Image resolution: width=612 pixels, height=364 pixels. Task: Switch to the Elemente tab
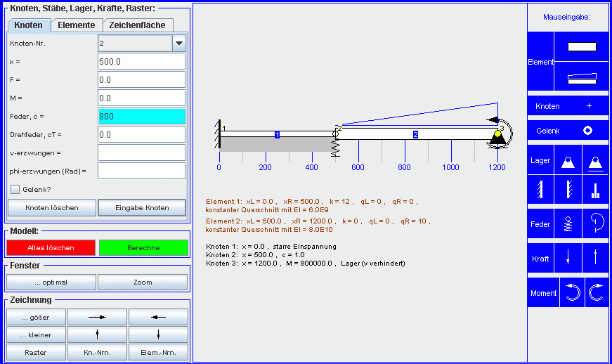77,25
